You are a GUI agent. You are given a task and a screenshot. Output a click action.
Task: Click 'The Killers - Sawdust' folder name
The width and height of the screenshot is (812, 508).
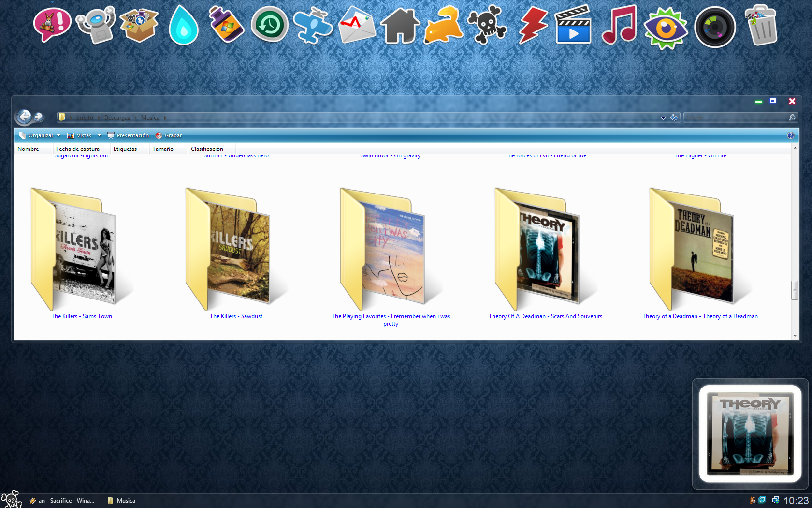tap(236, 316)
